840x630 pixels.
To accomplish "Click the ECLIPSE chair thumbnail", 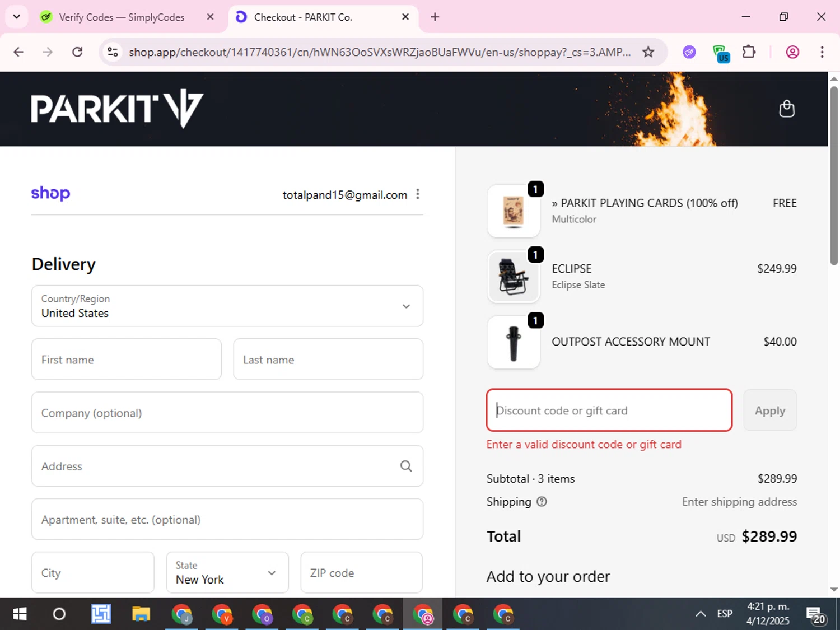I will pos(514,277).
